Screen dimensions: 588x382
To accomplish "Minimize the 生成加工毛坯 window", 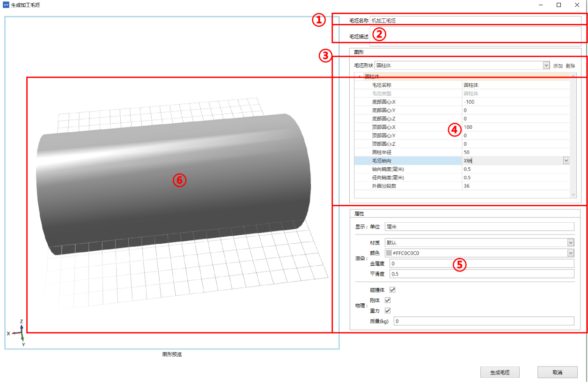I will click(541, 5).
